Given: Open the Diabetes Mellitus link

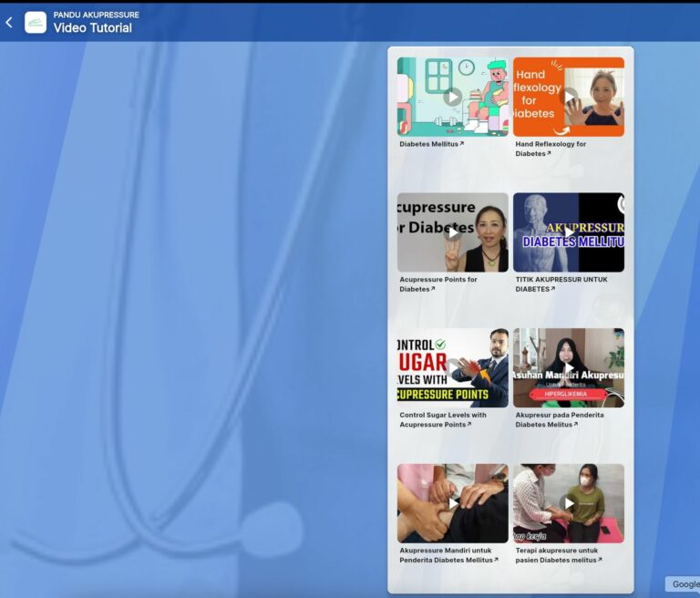Looking at the screenshot, I should (x=431, y=144).
